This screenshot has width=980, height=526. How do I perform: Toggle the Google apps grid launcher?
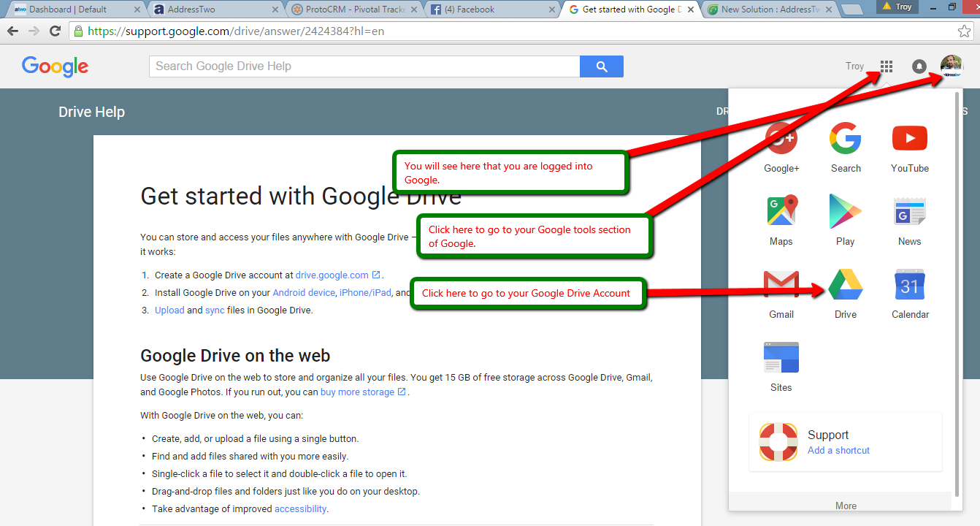point(887,66)
